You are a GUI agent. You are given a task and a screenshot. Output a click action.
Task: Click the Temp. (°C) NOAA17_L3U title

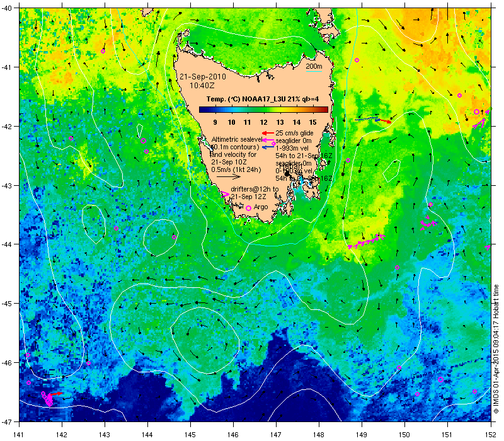coord(263,99)
